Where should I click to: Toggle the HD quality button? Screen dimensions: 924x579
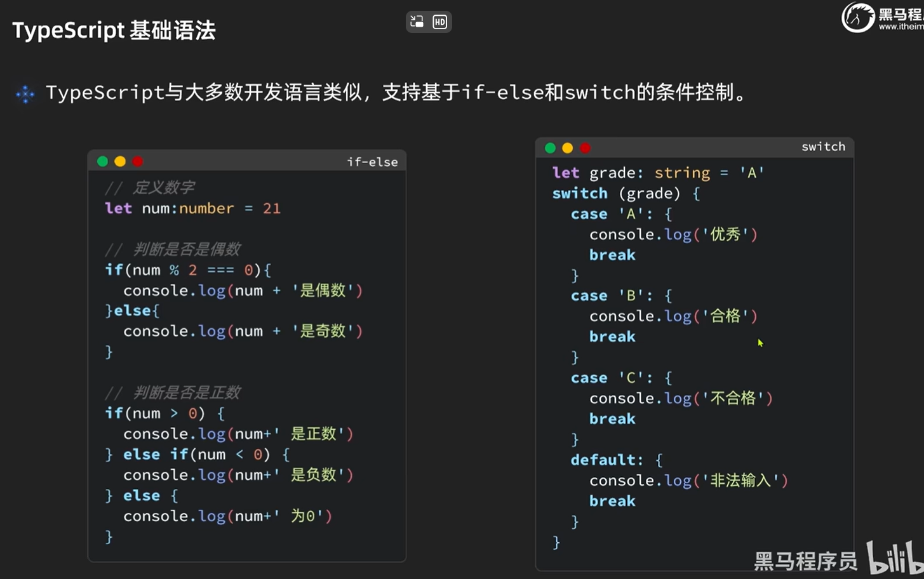point(439,22)
